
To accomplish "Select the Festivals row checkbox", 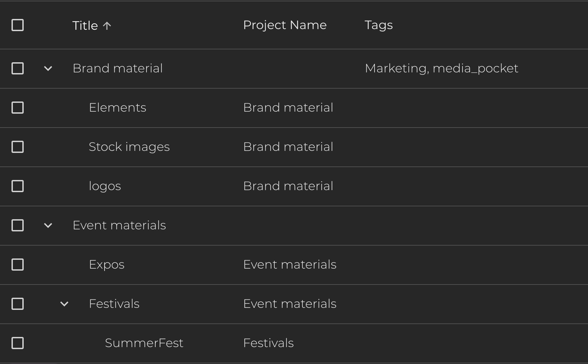I will (18, 304).
